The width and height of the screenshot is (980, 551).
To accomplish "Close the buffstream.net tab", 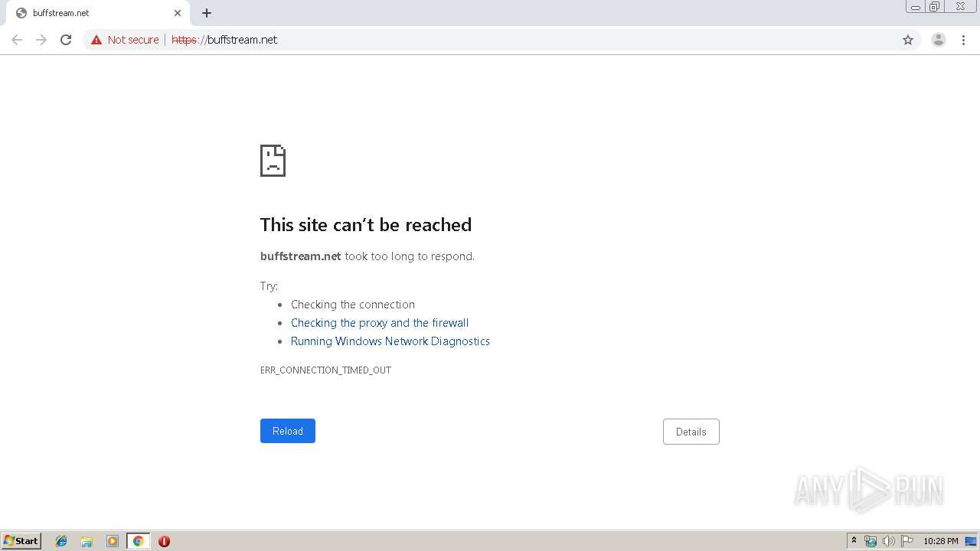I will pos(178,13).
